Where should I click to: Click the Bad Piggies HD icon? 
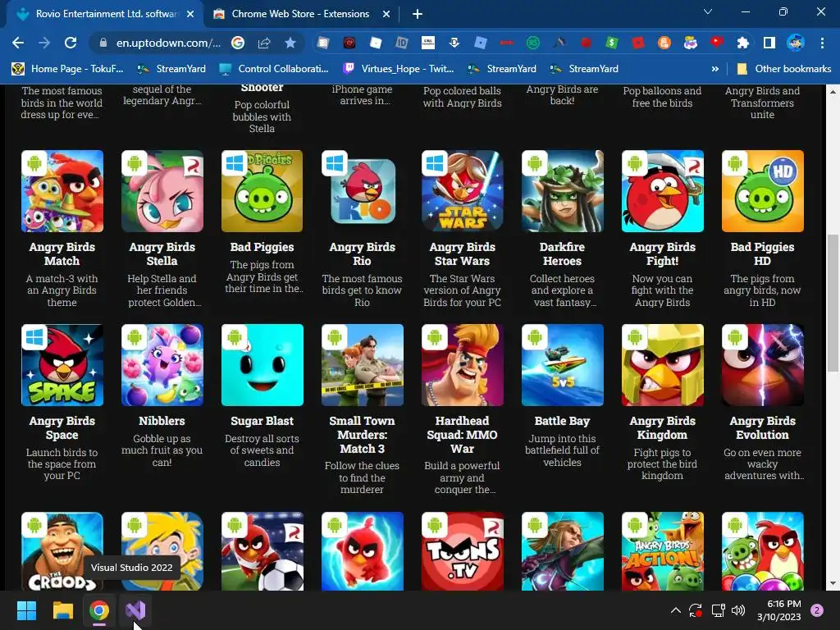(x=763, y=191)
